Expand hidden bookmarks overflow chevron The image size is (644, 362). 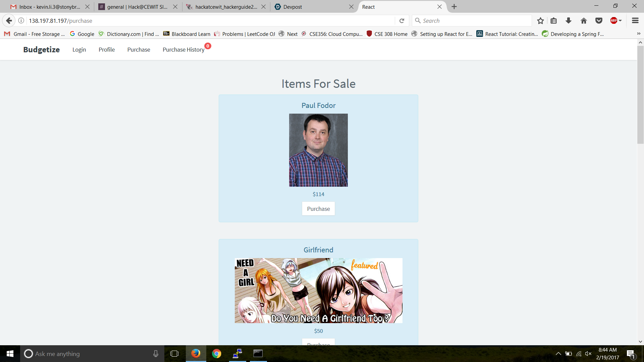[639, 34]
